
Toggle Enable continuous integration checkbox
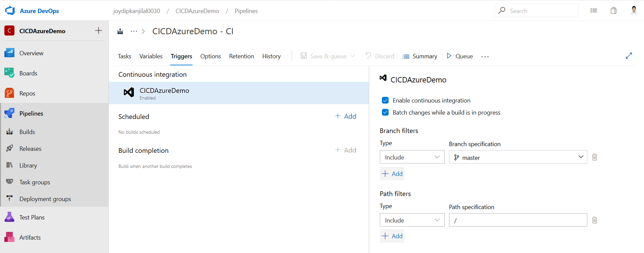385,100
